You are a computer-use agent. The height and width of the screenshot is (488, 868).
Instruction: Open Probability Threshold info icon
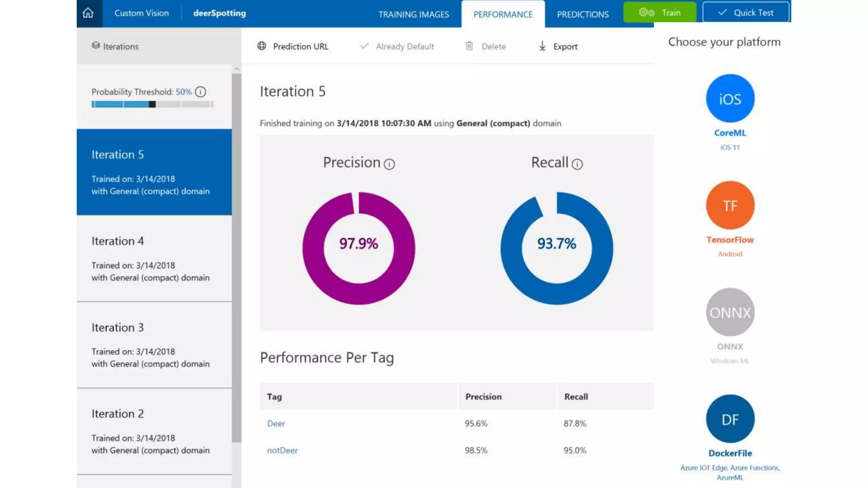pos(200,92)
